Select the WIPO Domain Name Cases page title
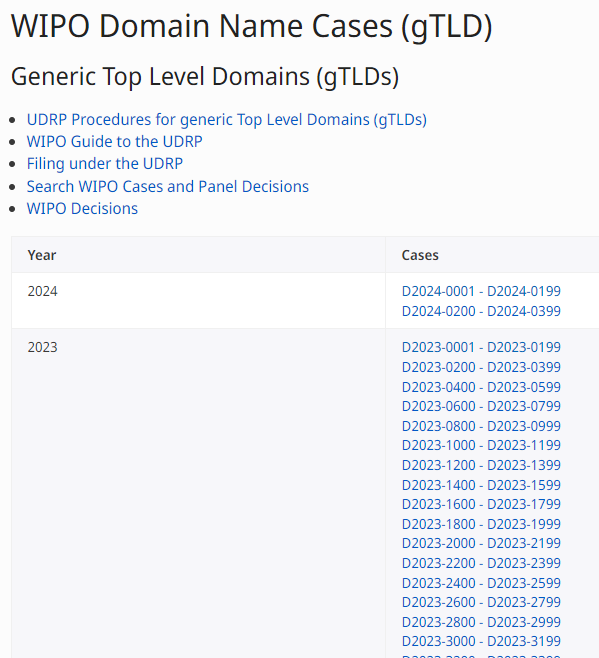599x658 pixels. [251, 26]
